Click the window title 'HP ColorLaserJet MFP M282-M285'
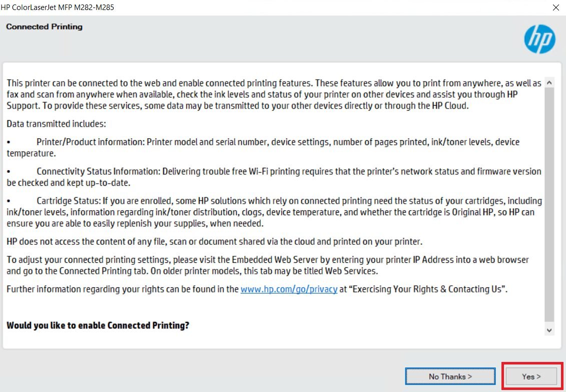The image size is (566, 392). 58,7
